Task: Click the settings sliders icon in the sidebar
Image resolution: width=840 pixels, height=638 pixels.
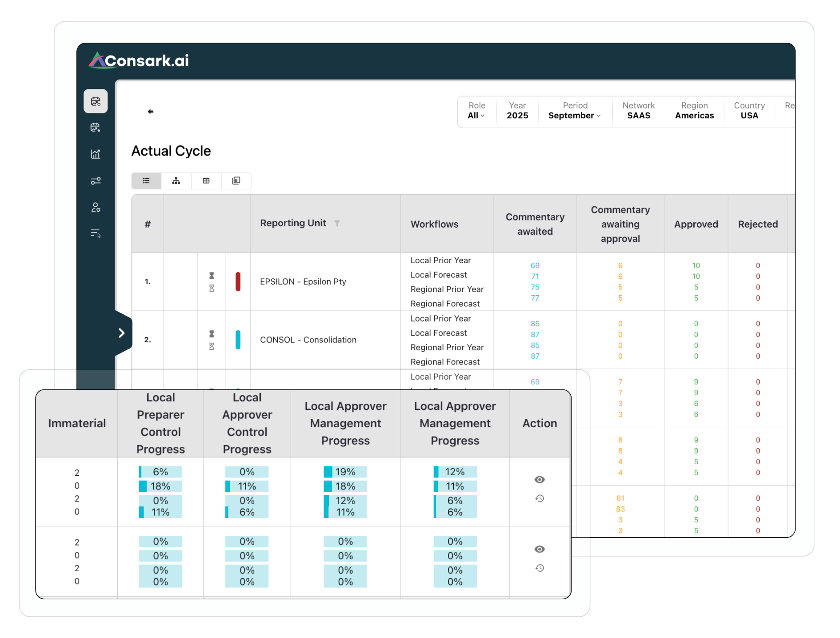Action: click(95, 181)
